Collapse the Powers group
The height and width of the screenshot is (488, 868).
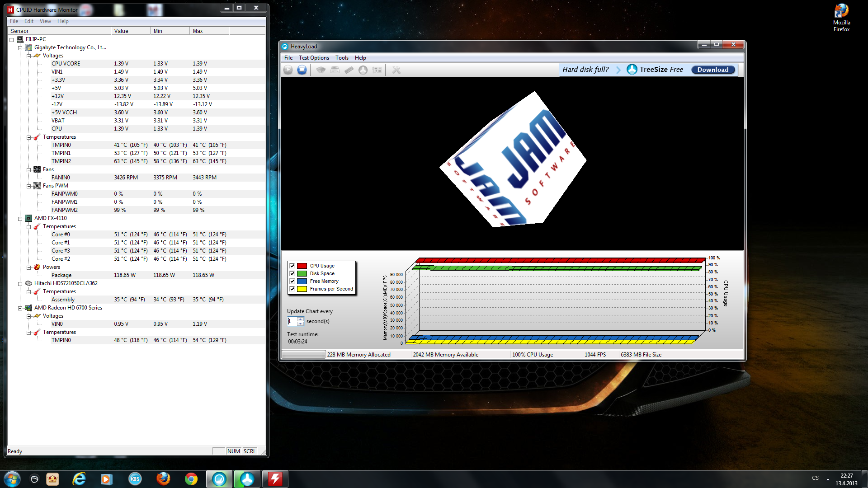[28, 267]
